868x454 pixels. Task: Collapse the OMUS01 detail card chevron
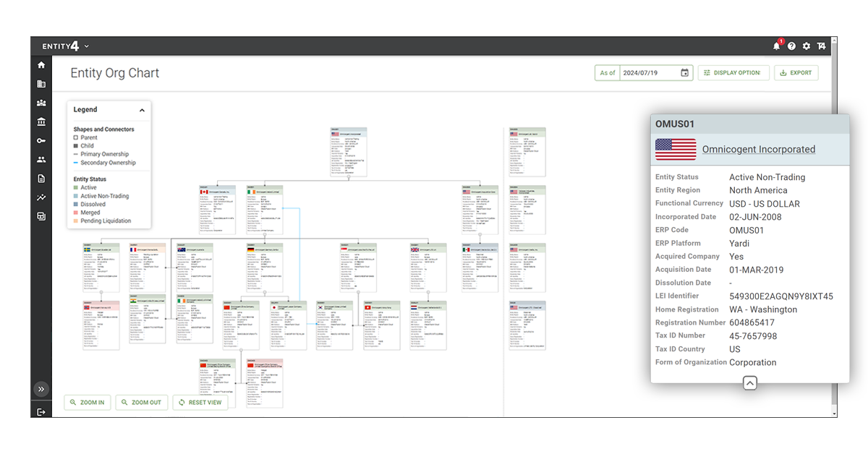750,383
